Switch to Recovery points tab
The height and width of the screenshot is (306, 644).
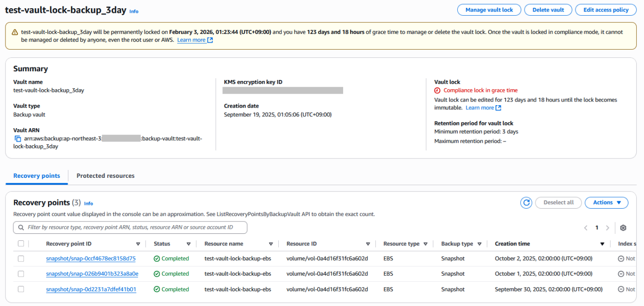(37, 176)
